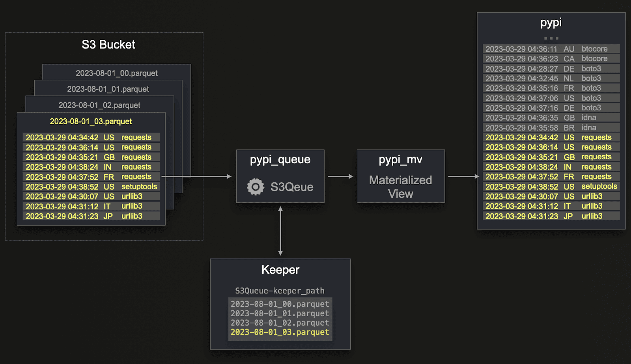The width and height of the screenshot is (631, 364).
Task: Click arrow from S3 bucket to pypi_queue
Action: (196, 176)
